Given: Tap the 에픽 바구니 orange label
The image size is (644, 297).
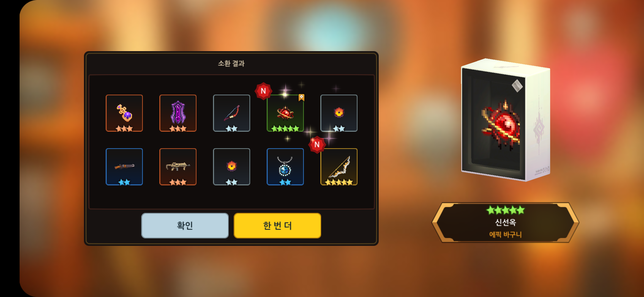Looking at the screenshot, I should click(505, 235).
